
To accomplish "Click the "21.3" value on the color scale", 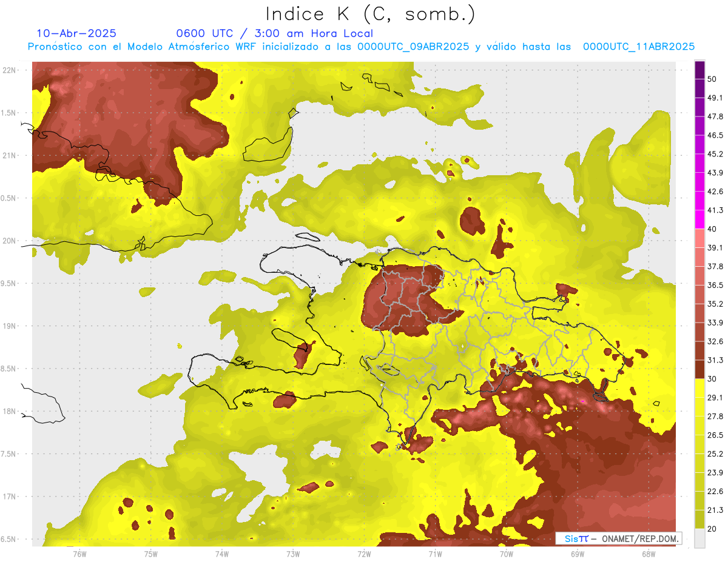I will click(x=715, y=510).
